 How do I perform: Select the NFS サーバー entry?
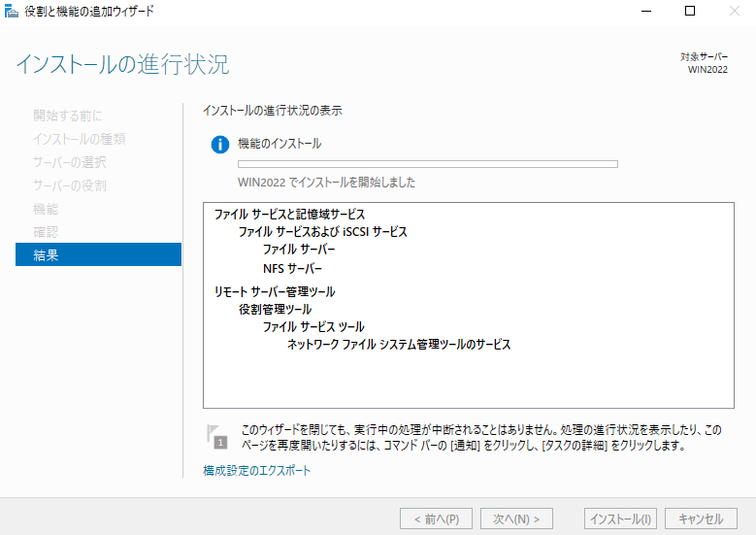(x=292, y=269)
